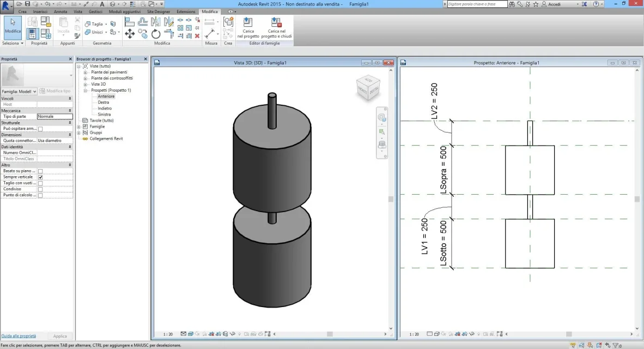The height and width of the screenshot is (349, 644).
Task: Click the Taglia geometry cut icon
Action: click(88, 24)
